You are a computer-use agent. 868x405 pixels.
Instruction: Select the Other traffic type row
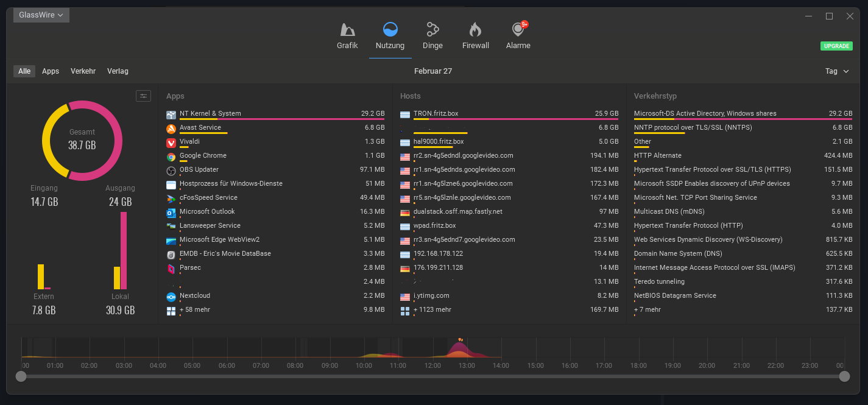pos(743,142)
